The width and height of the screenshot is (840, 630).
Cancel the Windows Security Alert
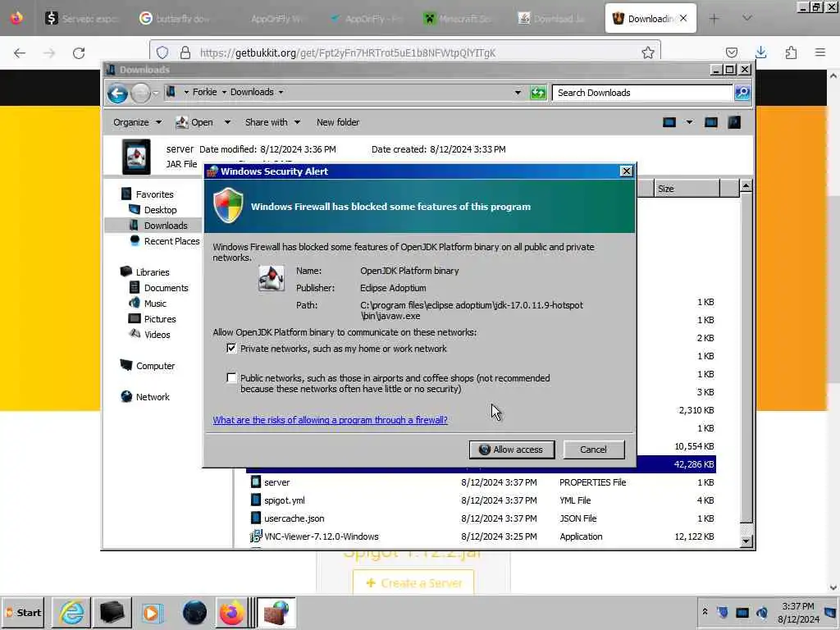[x=594, y=450]
